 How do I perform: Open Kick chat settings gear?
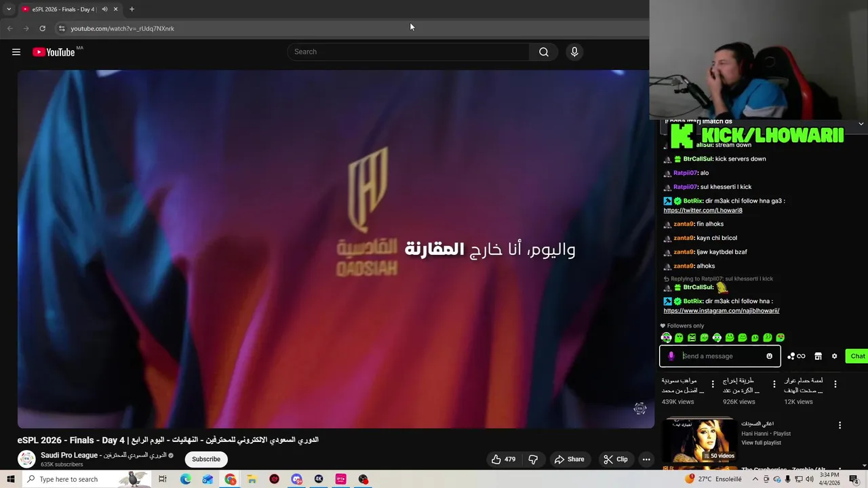click(x=834, y=356)
